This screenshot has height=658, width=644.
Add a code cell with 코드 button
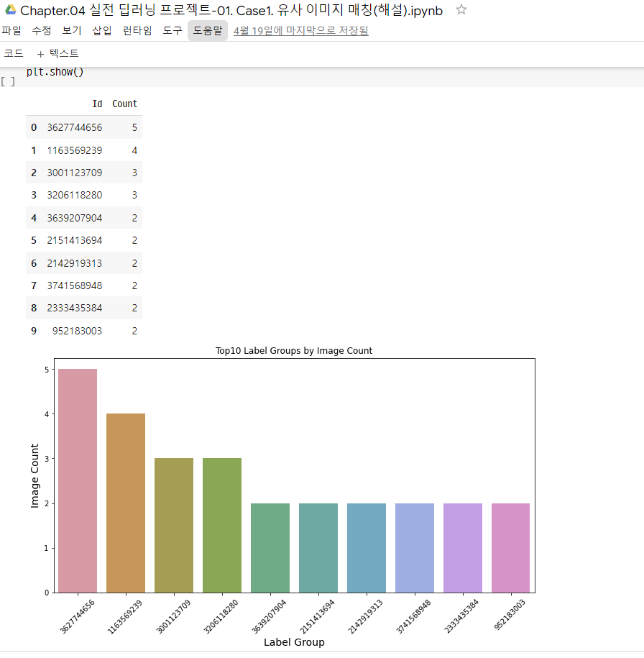click(14, 53)
